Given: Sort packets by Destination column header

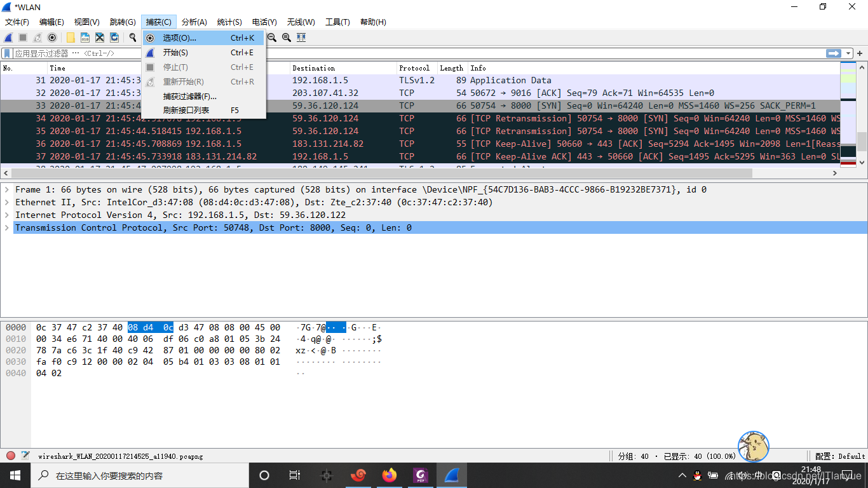Looking at the screenshot, I should tap(343, 68).
